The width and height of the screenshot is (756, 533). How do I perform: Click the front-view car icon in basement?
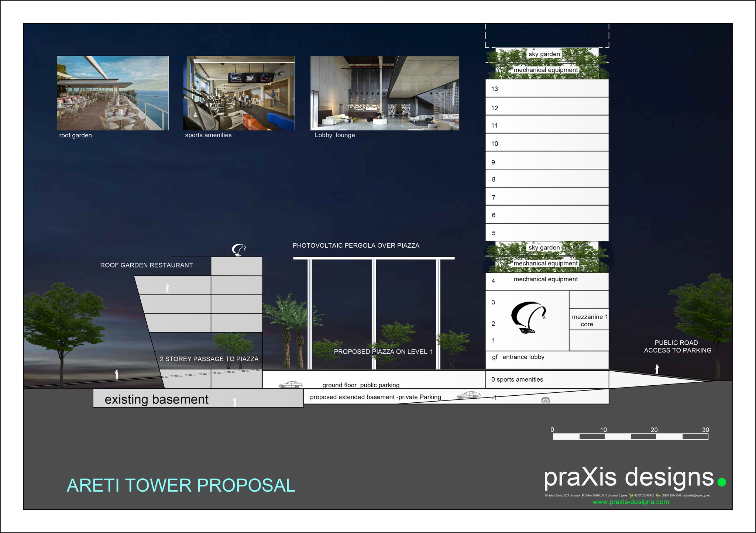(545, 400)
